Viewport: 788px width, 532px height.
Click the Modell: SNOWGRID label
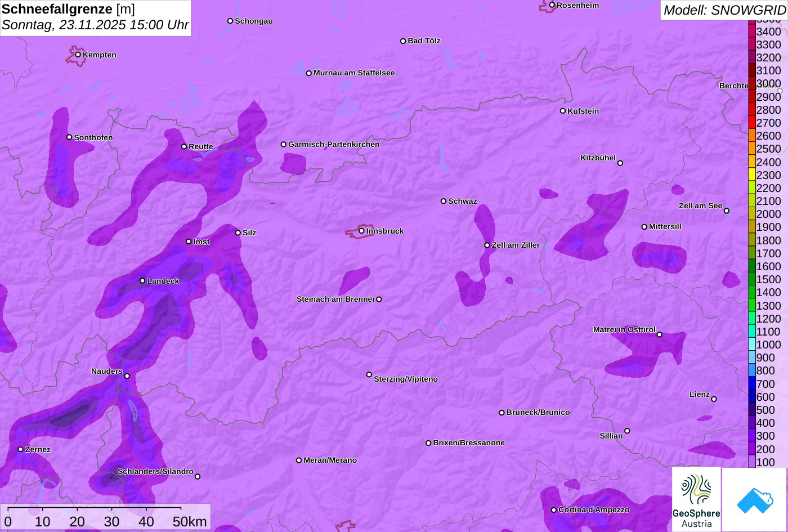724,10
